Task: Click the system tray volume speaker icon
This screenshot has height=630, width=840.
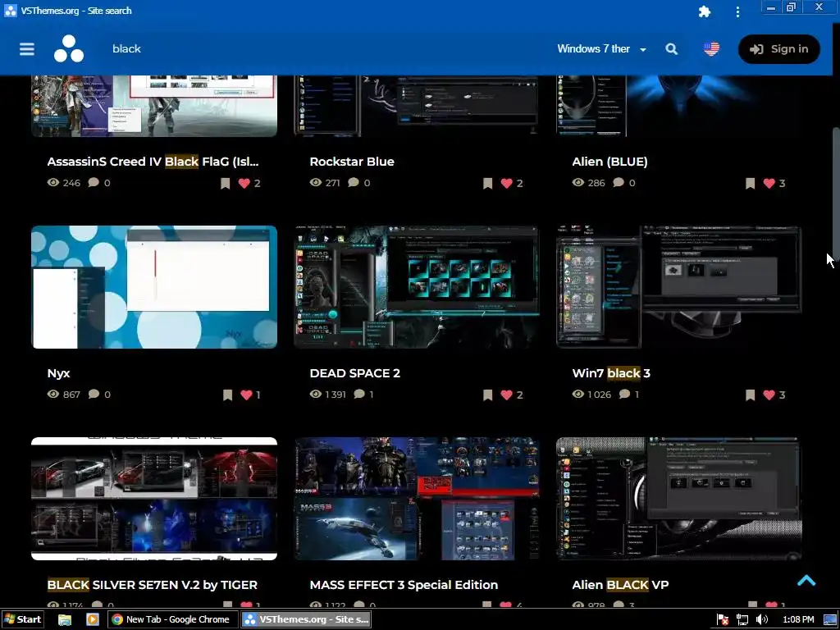Action: point(762,620)
